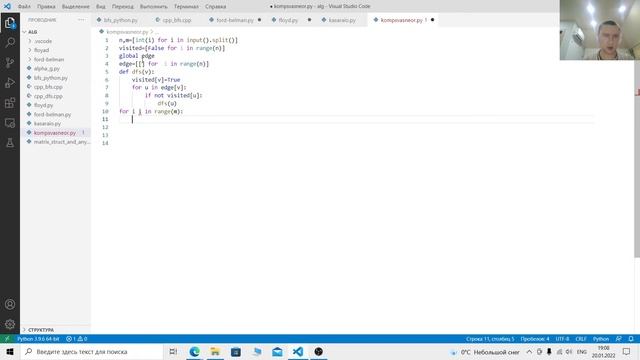The height and width of the screenshot is (360, 640).
Task: Change language mode via Python item
Action: point(601,339)
